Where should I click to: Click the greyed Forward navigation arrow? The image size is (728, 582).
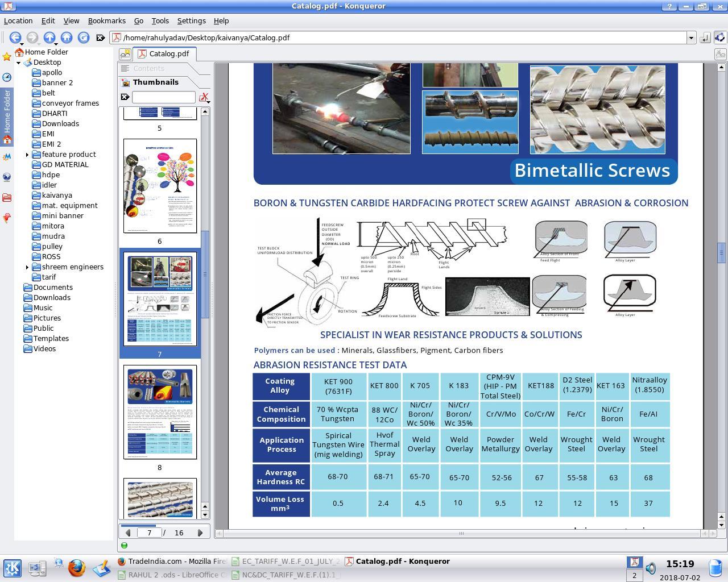pos(32,38)
